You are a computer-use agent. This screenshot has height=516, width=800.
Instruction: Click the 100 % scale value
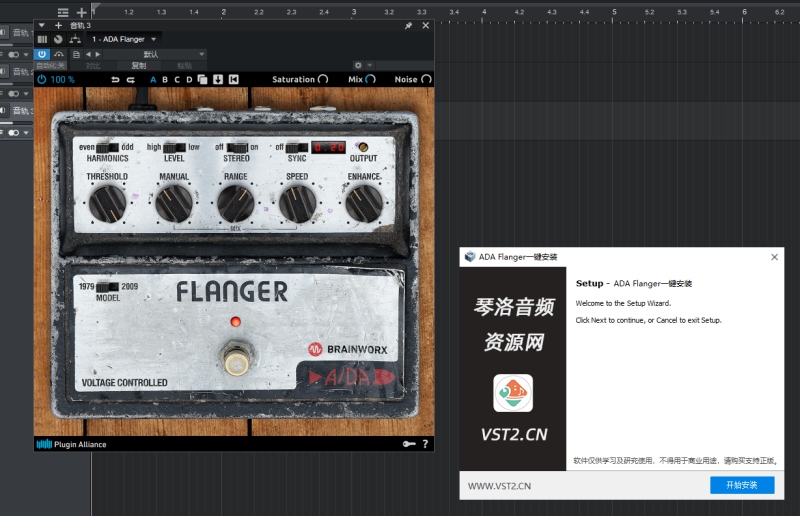(x=62, y=80)
